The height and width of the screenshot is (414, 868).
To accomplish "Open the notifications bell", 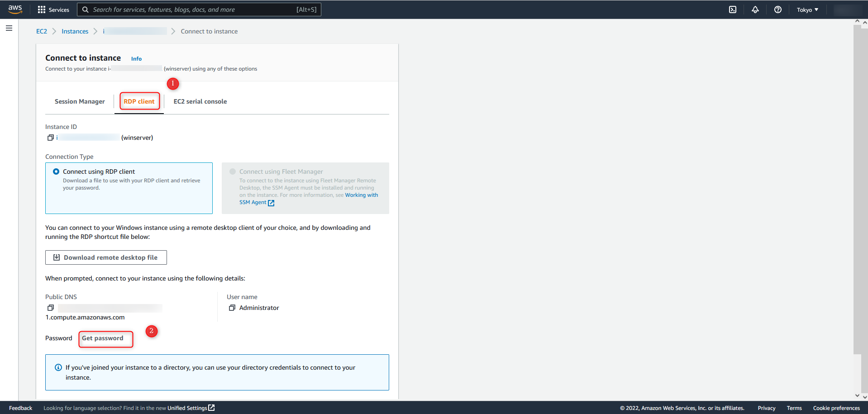I will pos(755,10).
